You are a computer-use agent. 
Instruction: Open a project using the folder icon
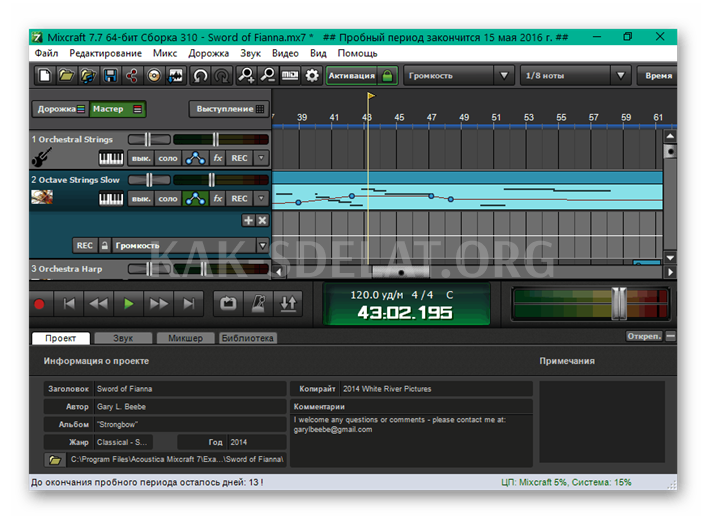66,76
